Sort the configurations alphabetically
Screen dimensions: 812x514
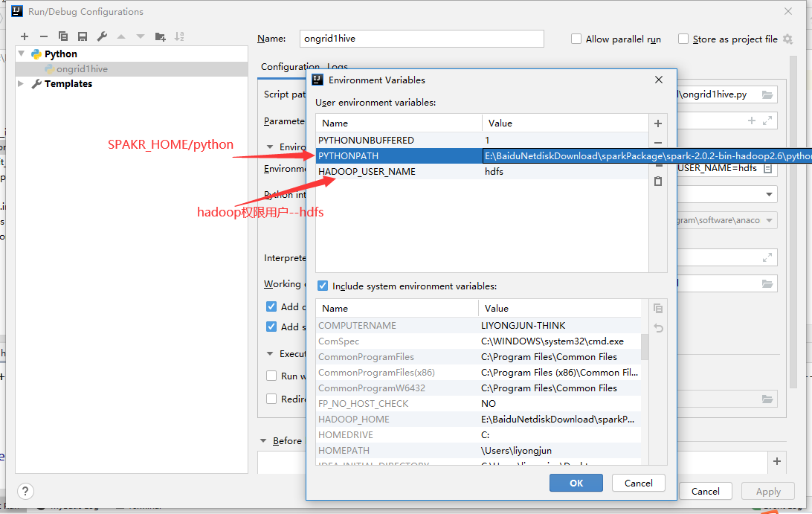coord(179,36)
